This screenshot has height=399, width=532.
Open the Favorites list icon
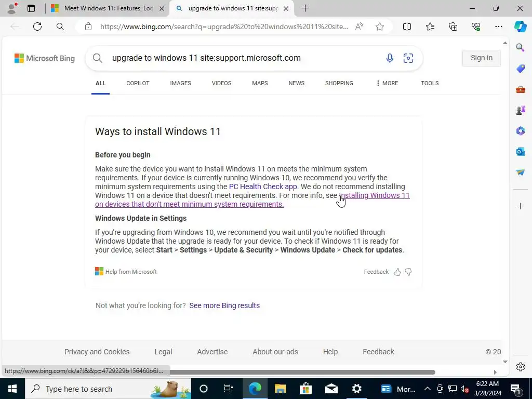(430, 26)
